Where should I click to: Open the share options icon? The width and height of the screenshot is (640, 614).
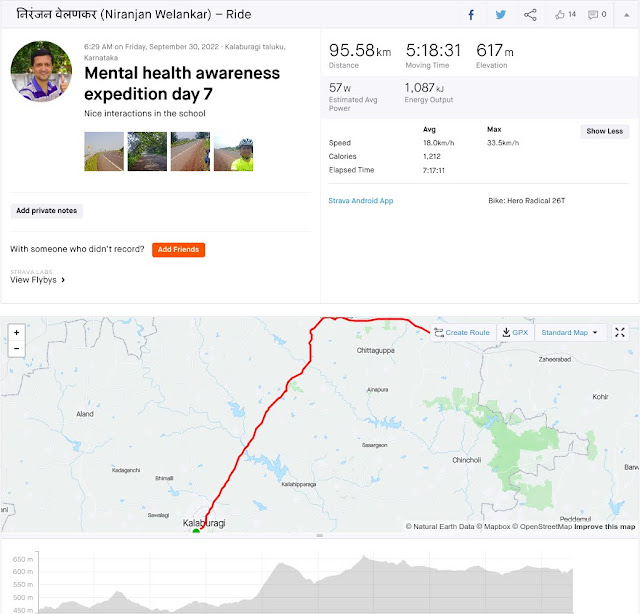[530, 15]
